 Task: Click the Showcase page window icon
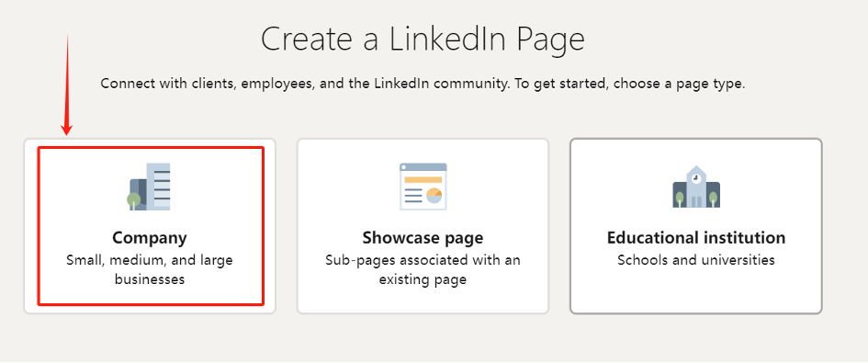point(423,187)
